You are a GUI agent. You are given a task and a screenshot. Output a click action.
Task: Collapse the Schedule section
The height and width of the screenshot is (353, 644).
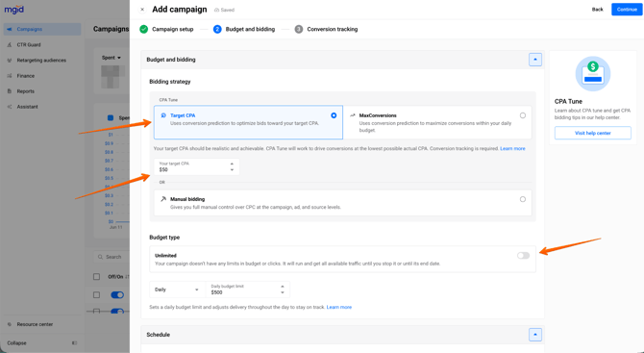click(x=535, y=335)
